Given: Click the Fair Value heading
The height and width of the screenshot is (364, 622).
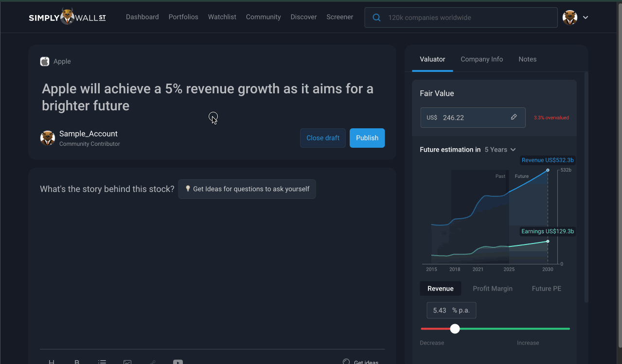Looking at the screenshot, I should coord(437,93).
